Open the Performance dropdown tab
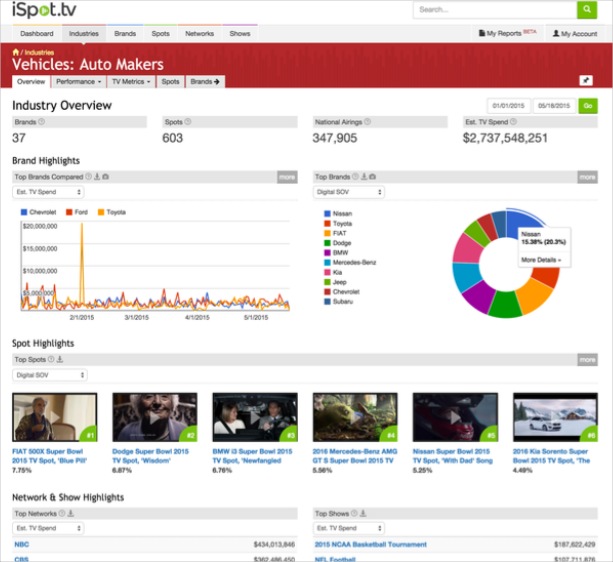Viewport: 613px width, 562px height. [79, 81]
